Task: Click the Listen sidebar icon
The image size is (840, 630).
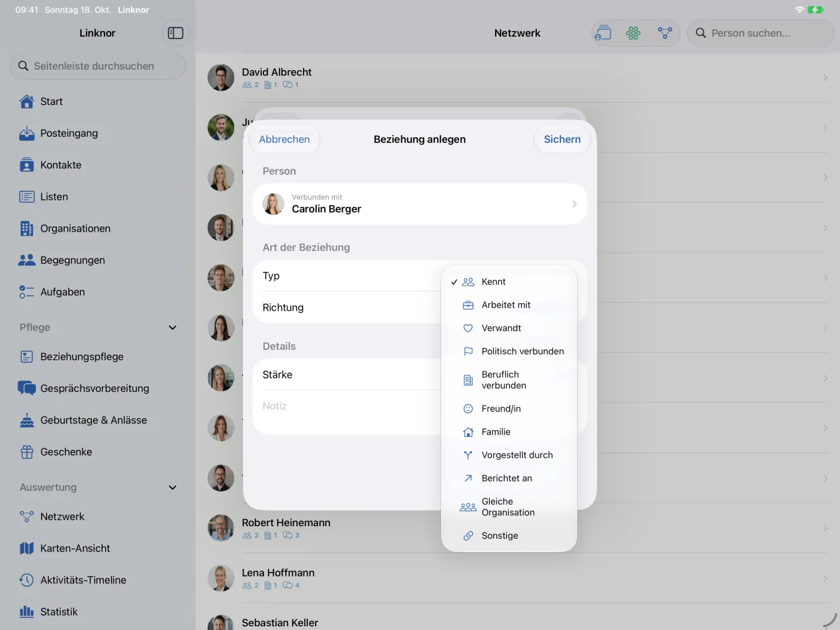Action: coord(27,197)
